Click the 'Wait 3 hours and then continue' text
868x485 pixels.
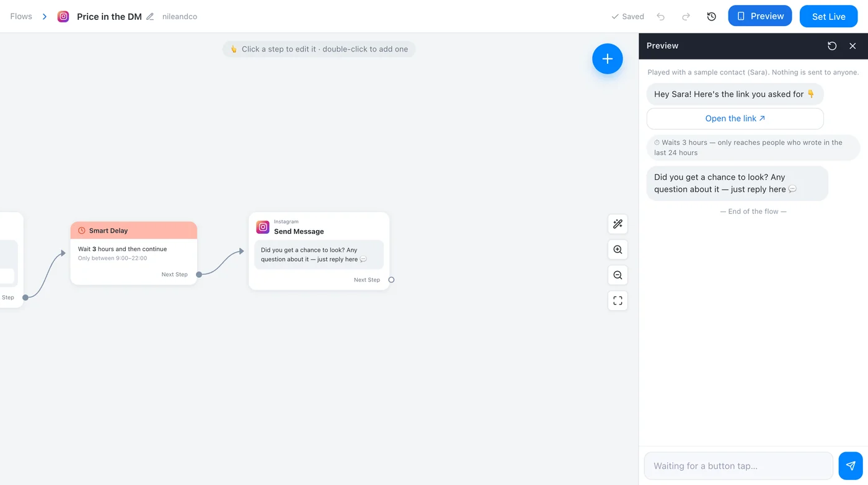122,249
